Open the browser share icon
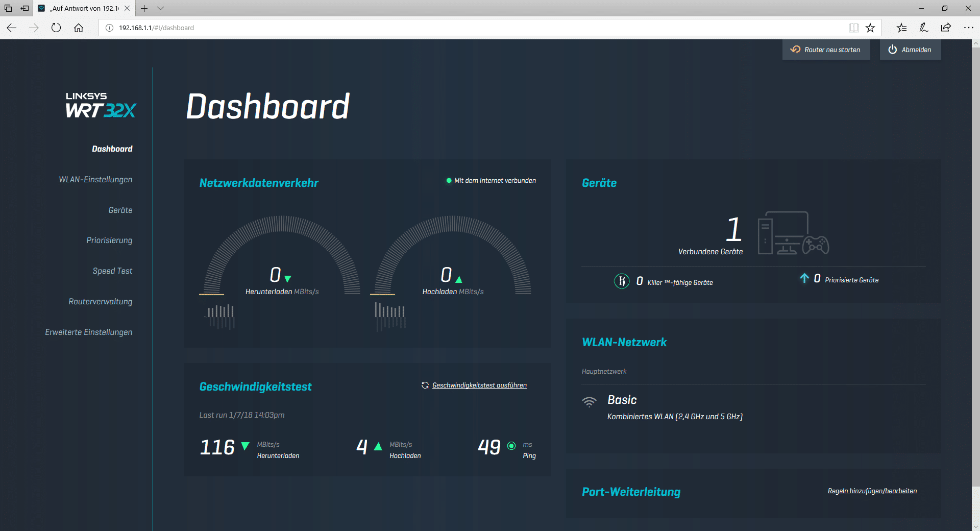 point(946,28)
